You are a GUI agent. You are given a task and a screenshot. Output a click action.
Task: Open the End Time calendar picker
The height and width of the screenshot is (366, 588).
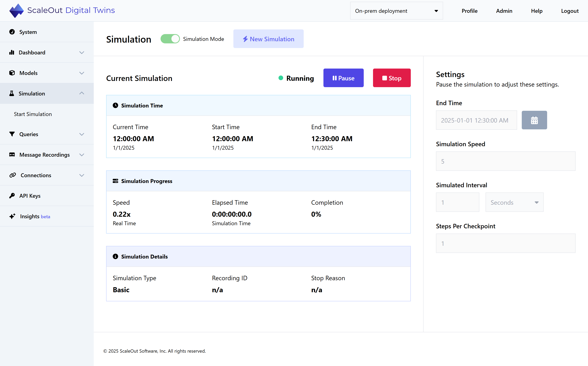pyautogui.click(x=534, y=120)
